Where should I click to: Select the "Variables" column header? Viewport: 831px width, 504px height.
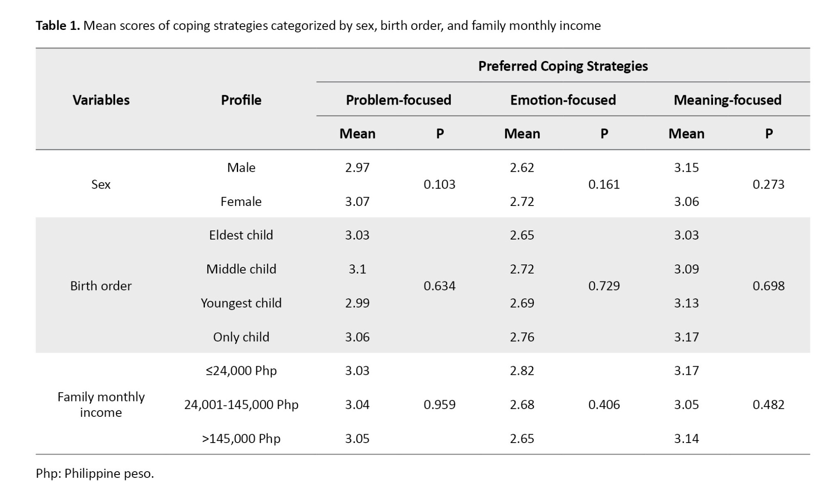tap(101, 100)
